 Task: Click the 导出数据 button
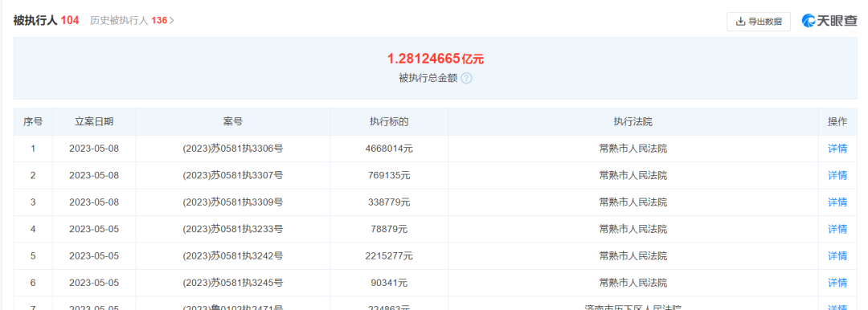759,22
